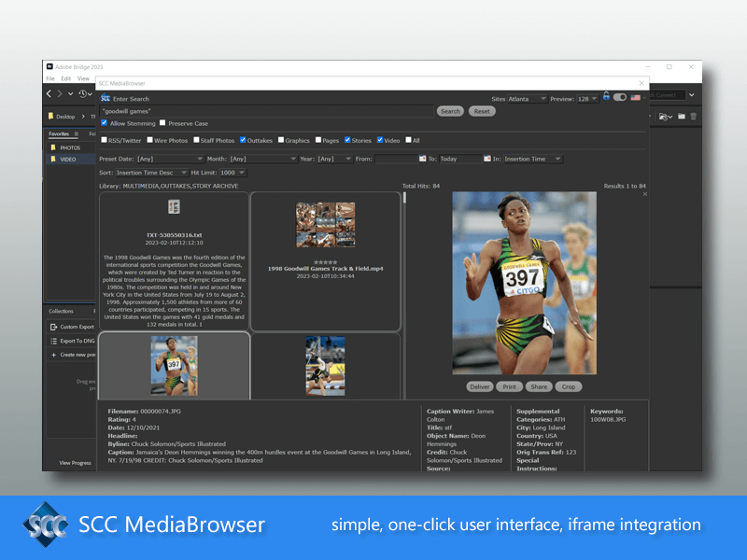Open the Preset Date dropdown
The height and width of the screenshot is (560, 747).
[170, 159]
